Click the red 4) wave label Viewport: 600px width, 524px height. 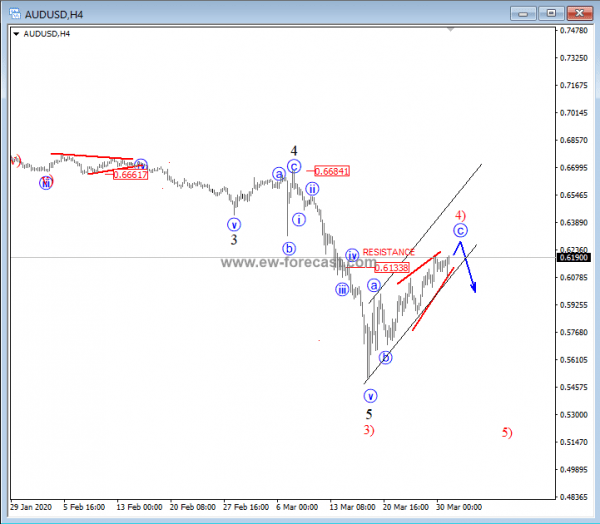[x=460, y=215]
